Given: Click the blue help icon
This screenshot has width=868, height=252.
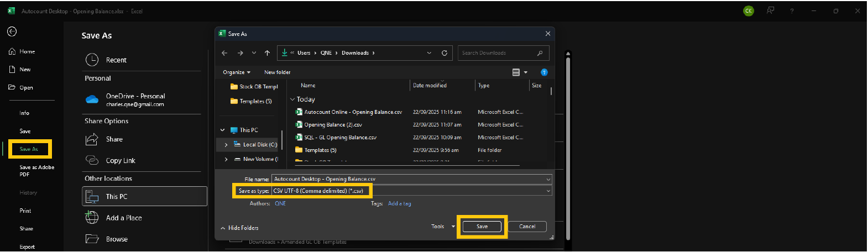Looking at the screenshot, I should coord(544,72).
